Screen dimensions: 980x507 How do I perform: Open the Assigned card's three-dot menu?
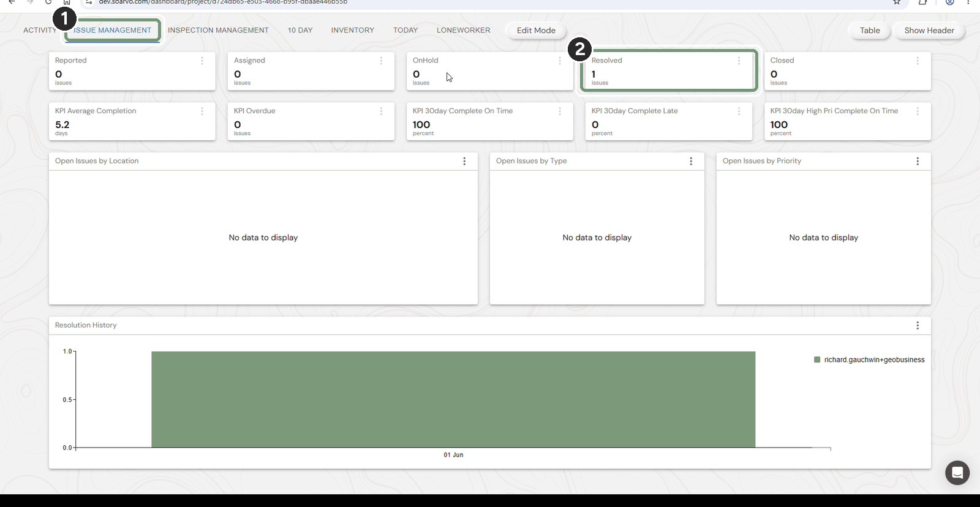pos(381,61)
